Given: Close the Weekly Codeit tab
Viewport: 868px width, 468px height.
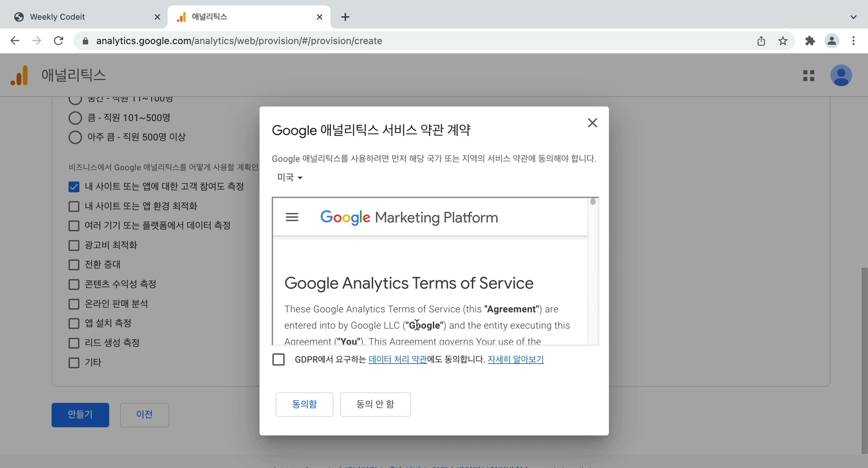Looking at the screenshot, I should point(157,17).
